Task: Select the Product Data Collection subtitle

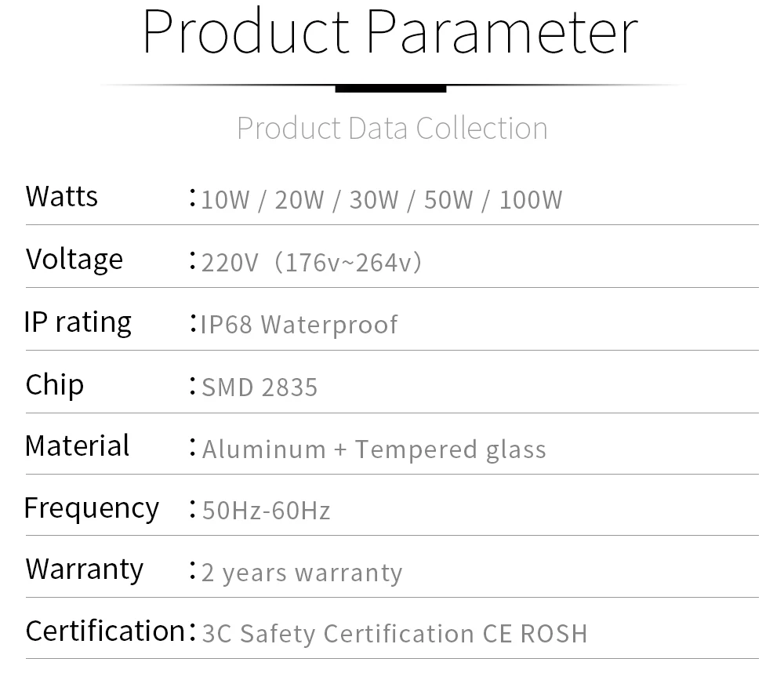Action: pos(392,128)
